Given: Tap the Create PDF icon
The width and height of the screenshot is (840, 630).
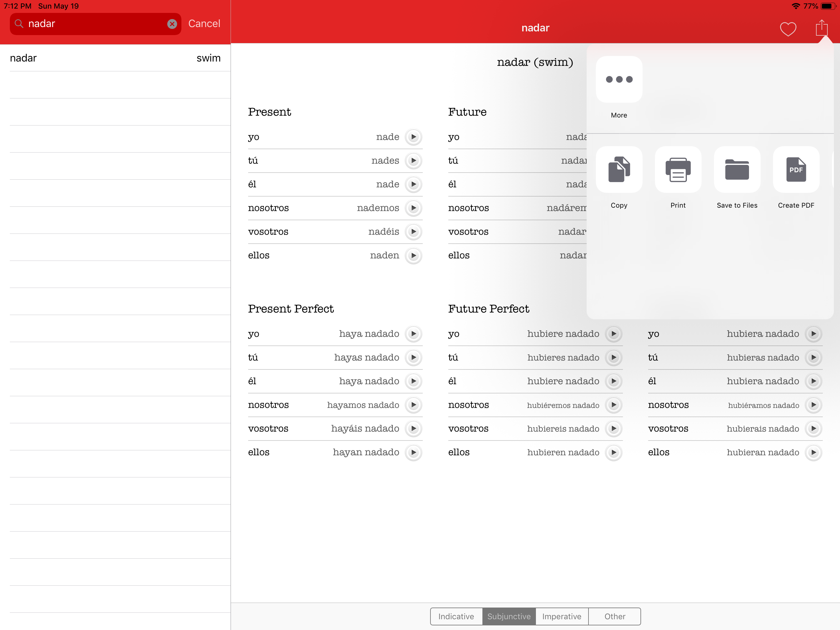Looking at the screenshot, I should tap(795, 170).
